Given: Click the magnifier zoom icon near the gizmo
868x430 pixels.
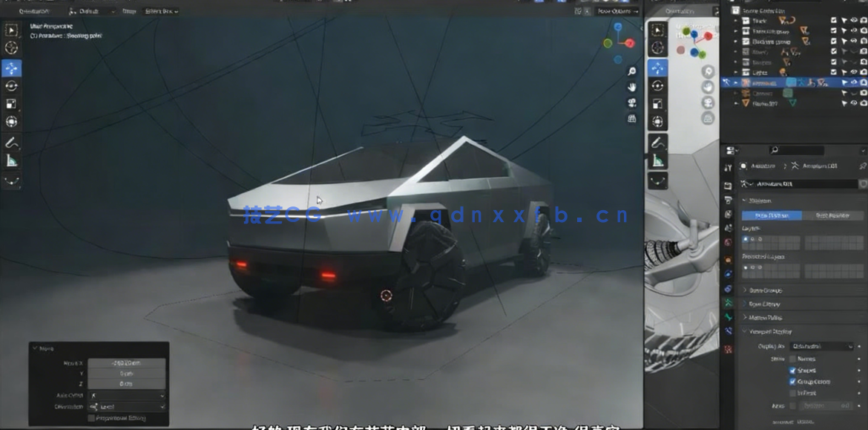Looking at the screenshot, I should pyautogui.click(x=631, y=72).
